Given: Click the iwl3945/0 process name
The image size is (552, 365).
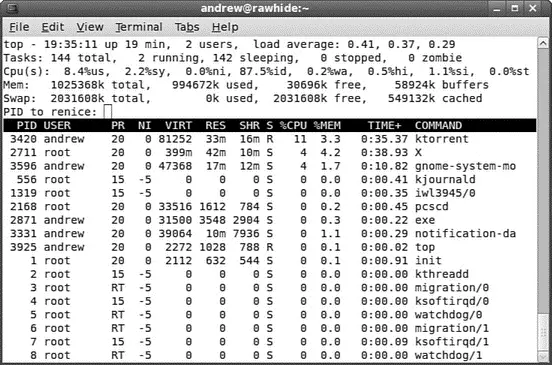Looking at the screenshot, I should (445, 193).
